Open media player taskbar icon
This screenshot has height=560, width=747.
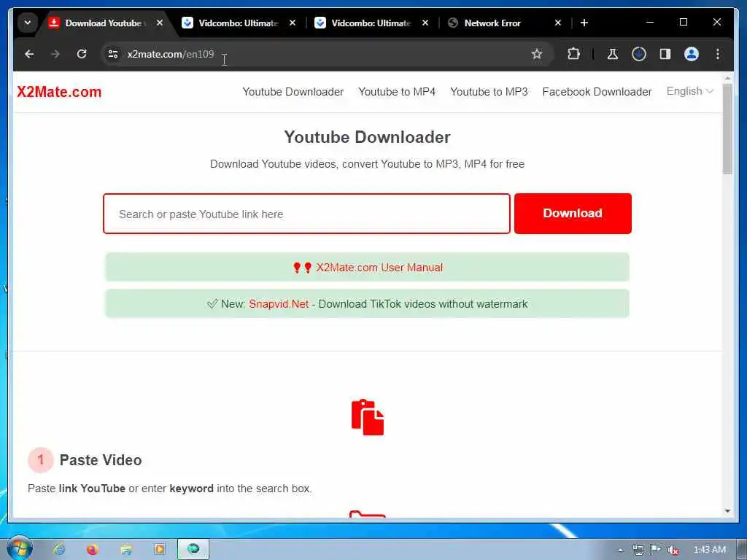tap(159, 550)
